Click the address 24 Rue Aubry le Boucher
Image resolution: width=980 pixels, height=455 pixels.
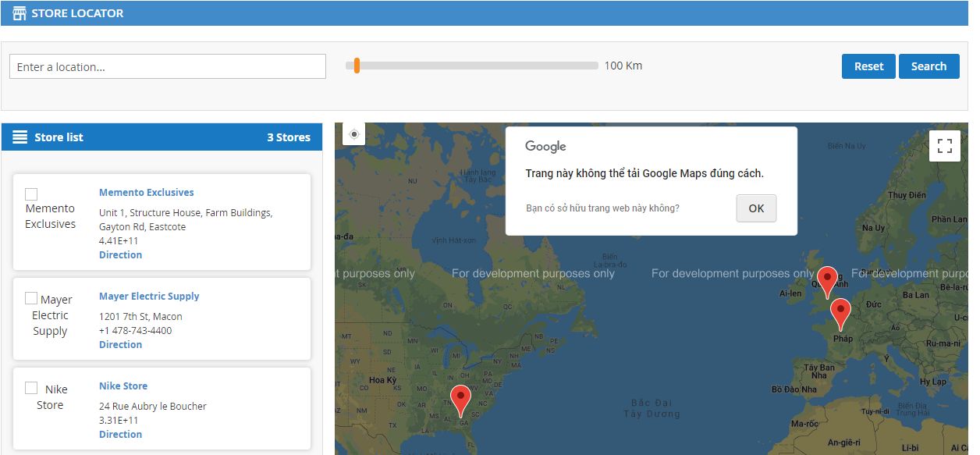[153, 407]
